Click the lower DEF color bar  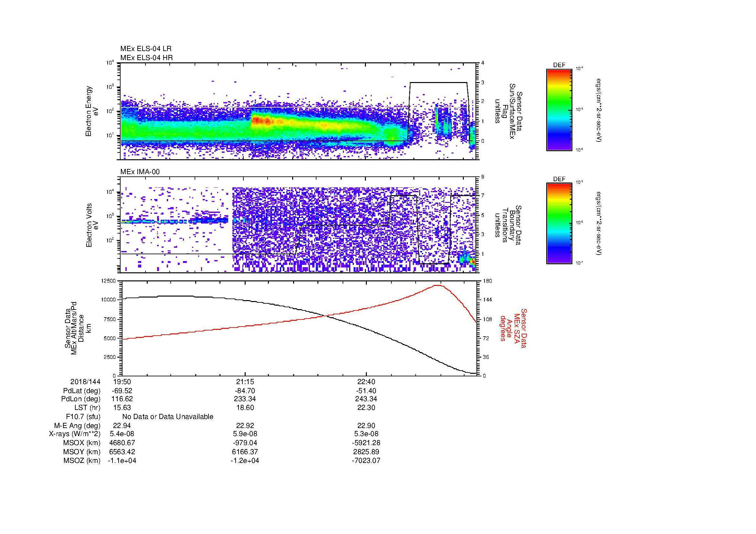point(559,224)
